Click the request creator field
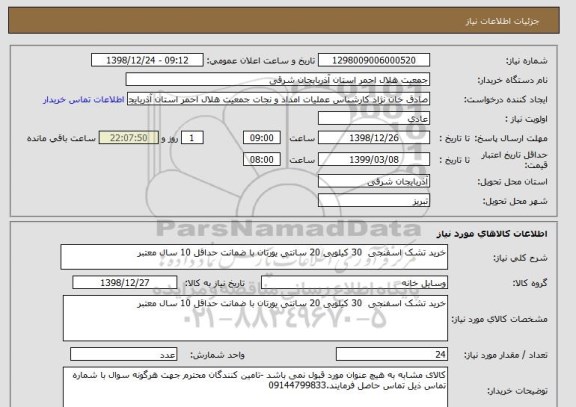 pyautogui.click(x=278, y=99)
